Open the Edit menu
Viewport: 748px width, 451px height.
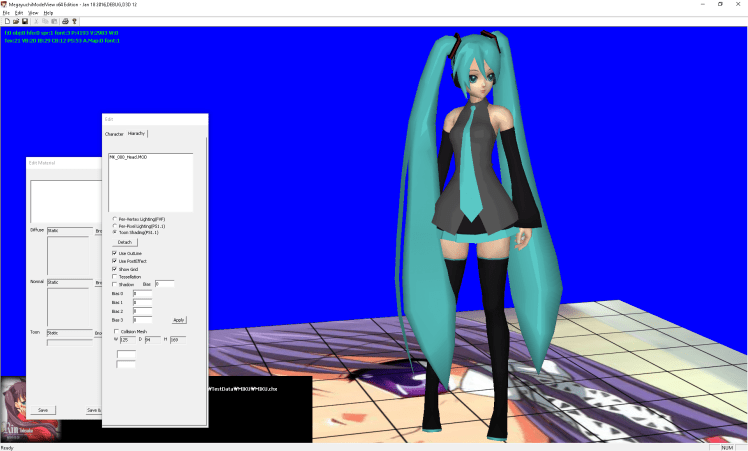(x=19, y=13)
